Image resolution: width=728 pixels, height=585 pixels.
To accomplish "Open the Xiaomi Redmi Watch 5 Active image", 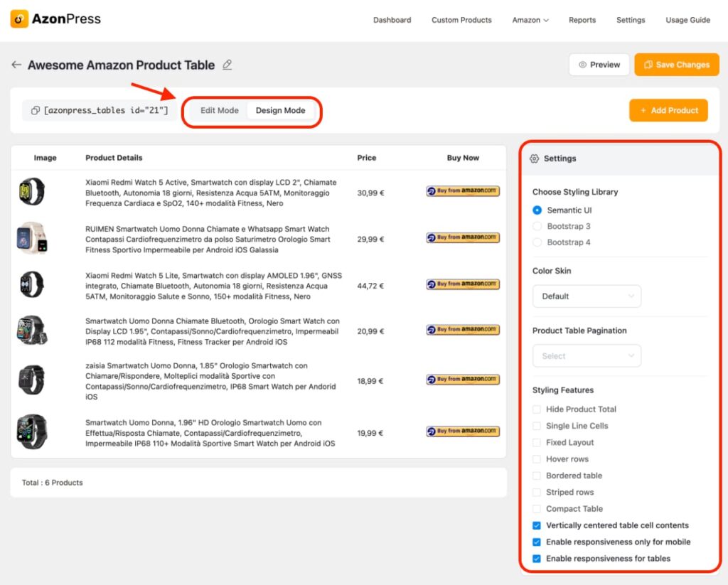I will [x=31, y=191].
